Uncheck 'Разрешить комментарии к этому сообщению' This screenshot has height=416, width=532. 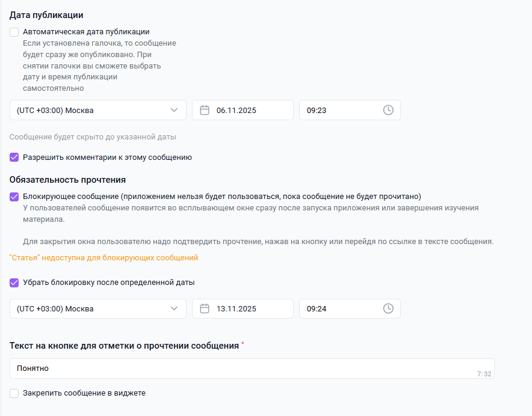pyautogui.click(x=14, y=158)
